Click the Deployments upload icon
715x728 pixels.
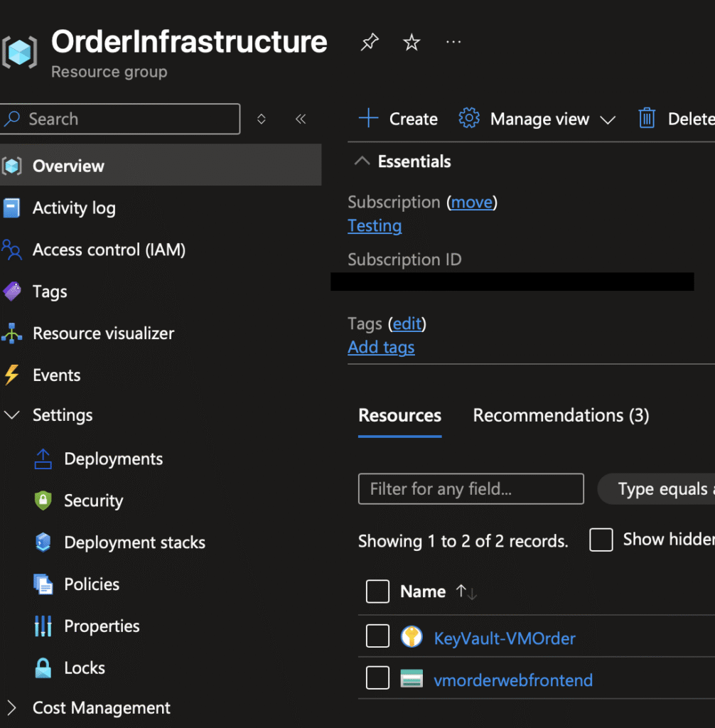pyautogui.click(x=43, y=459)
